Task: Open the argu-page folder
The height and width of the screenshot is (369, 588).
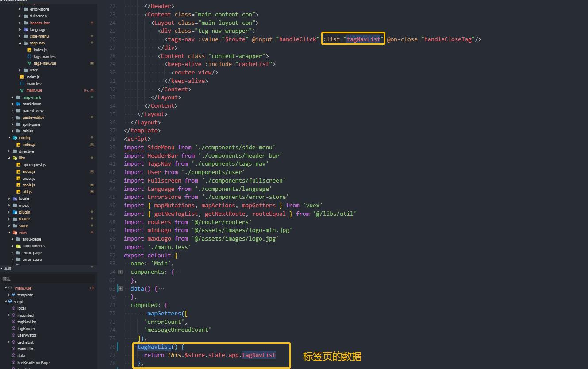Action: pos(32,239)
